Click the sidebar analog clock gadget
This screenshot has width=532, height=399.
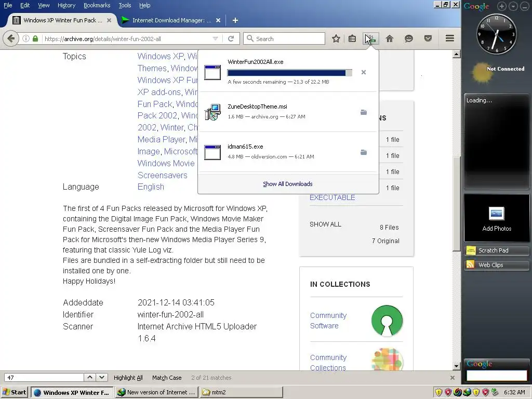pos(497,34)
